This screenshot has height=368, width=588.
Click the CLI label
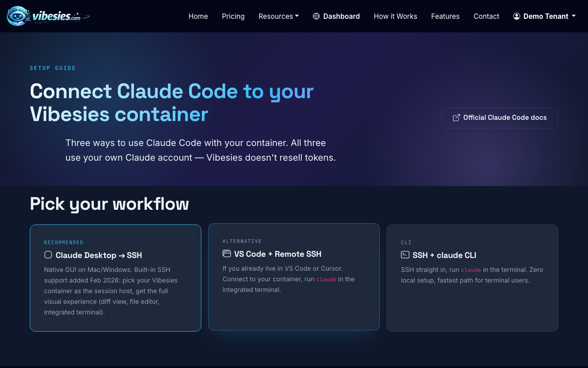pyautogui.click(x=406, y=242)
